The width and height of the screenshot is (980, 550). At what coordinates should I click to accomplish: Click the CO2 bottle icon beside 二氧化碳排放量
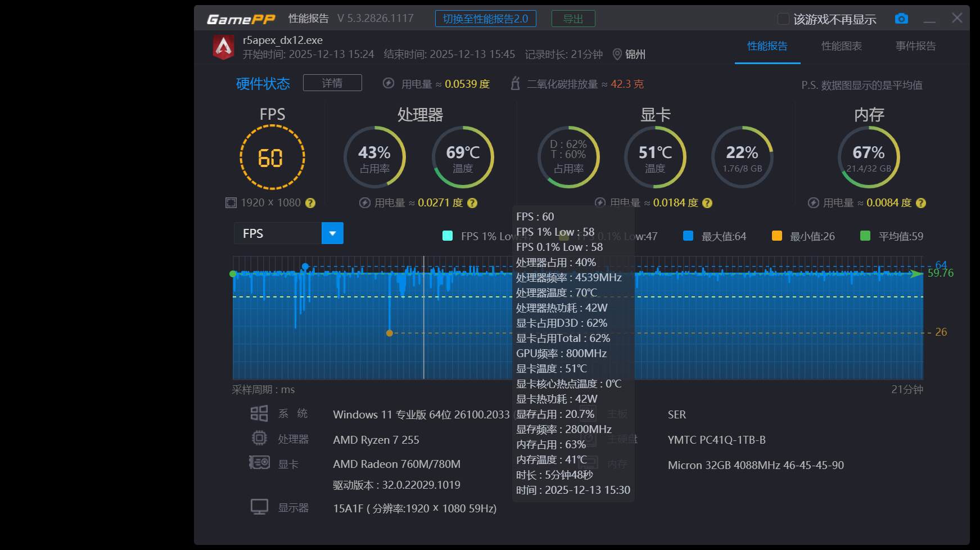tap(515, 83)
